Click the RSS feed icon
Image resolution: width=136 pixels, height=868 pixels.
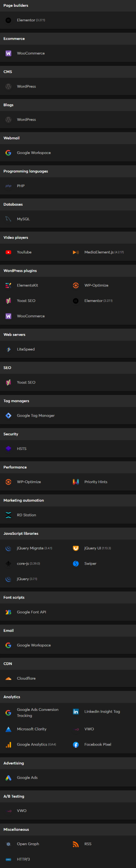click(76, 844)
